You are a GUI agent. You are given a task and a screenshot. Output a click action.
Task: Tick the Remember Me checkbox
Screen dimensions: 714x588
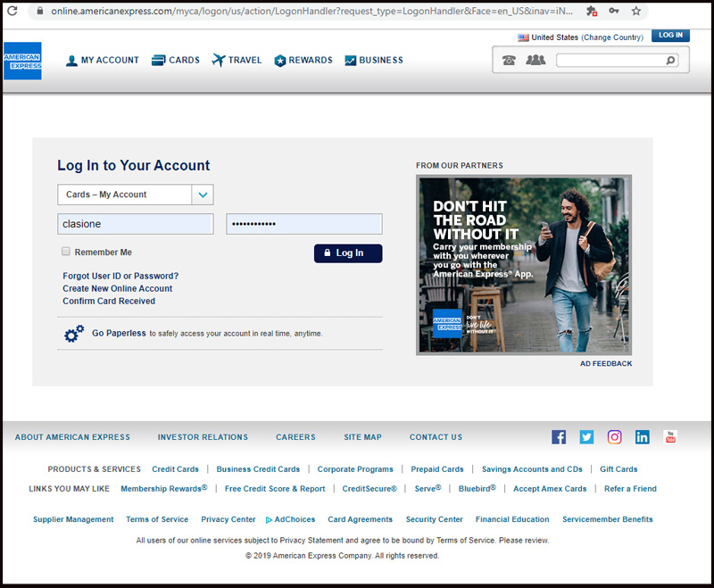pos(66,252)
